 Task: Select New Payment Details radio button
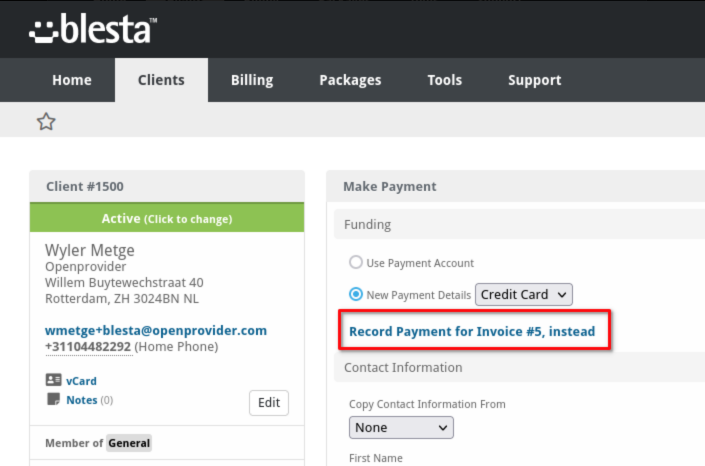356,294
